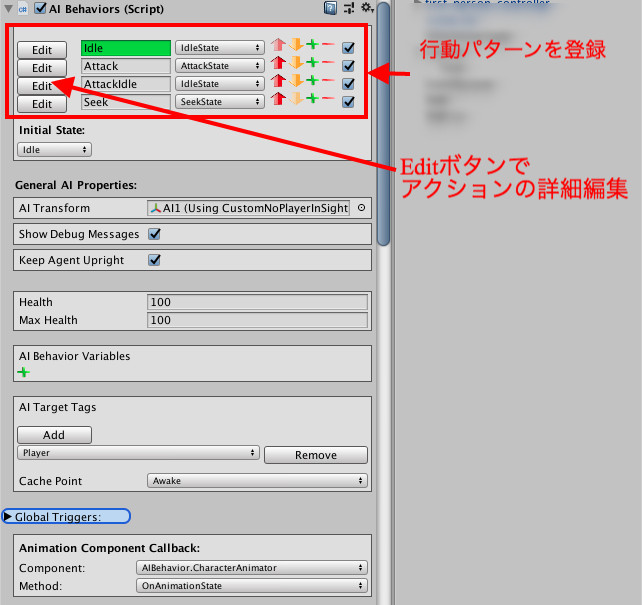Click the AI Transform object field

pyautogui.click(x=248, y=208)
